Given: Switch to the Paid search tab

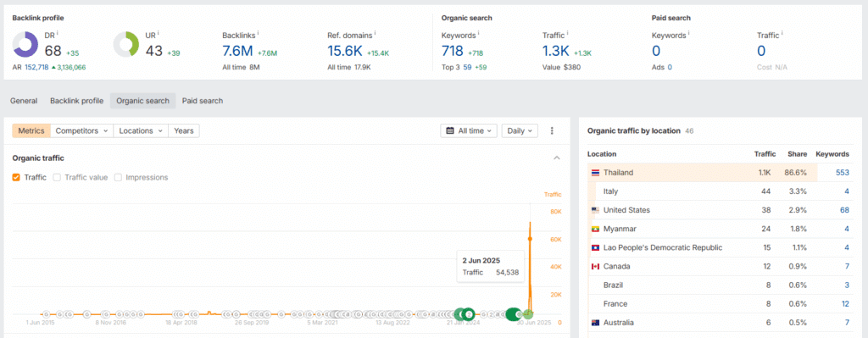Looking at the screenshot, I should (x=203, y=101).
